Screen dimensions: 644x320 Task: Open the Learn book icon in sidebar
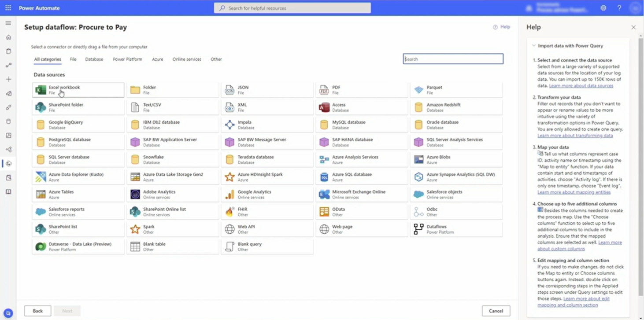click(x=8, y=192)
